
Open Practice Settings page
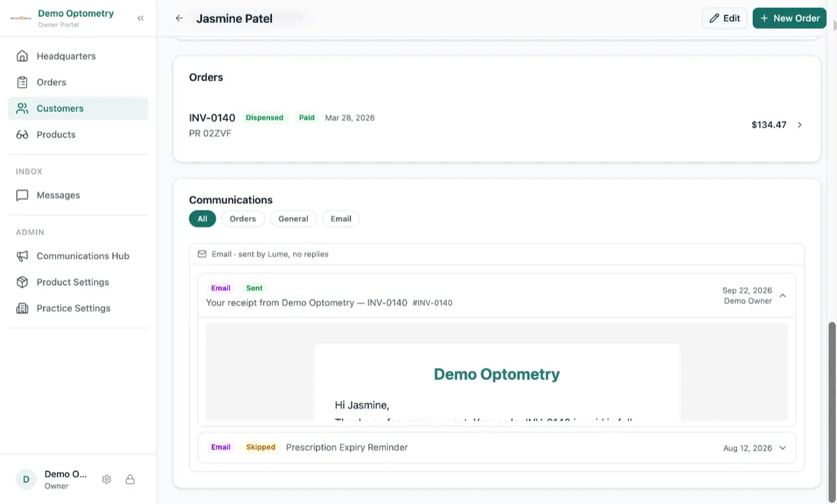pyautogui.click(x=78, y=309)
